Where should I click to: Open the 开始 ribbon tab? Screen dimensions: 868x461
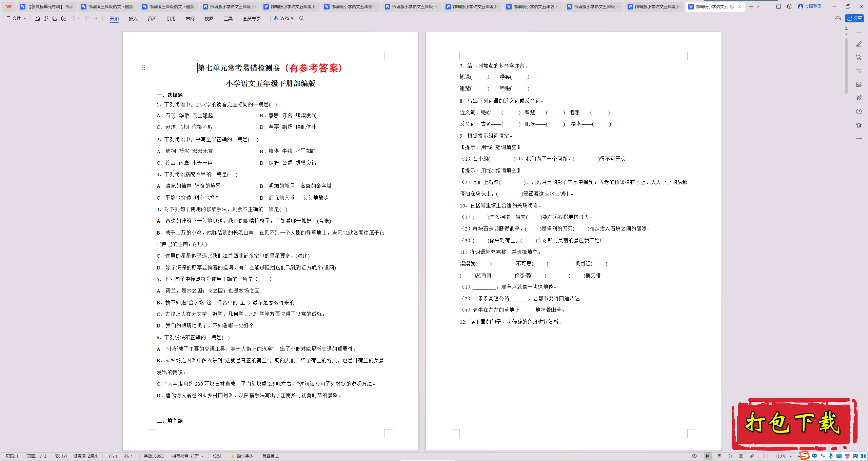[x=114, y=19]
